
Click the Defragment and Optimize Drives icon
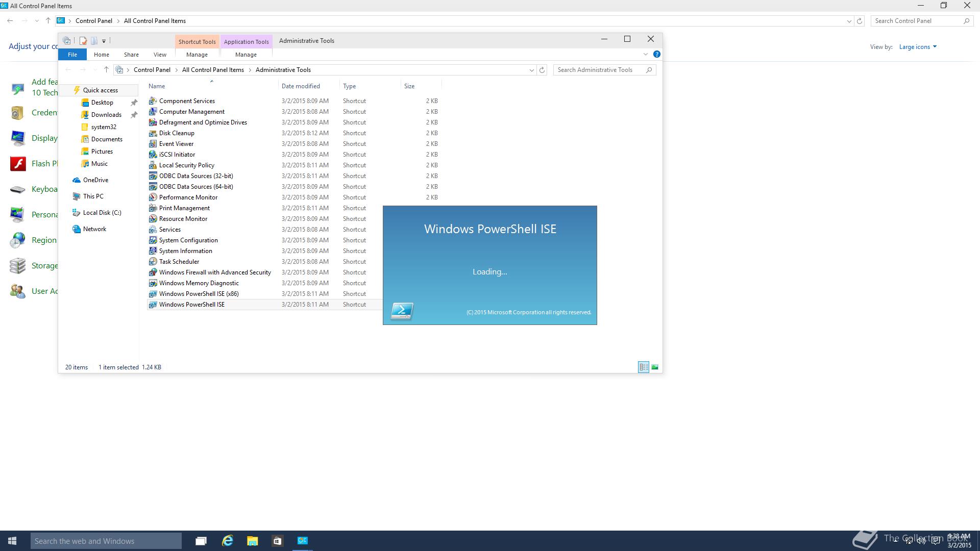point(153,122)
